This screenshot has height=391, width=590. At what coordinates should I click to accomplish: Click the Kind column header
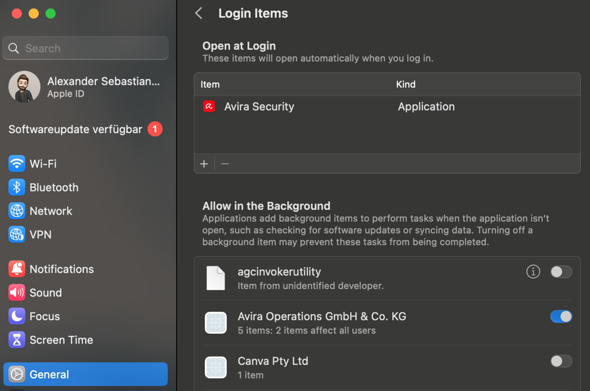tap(406, 84)
